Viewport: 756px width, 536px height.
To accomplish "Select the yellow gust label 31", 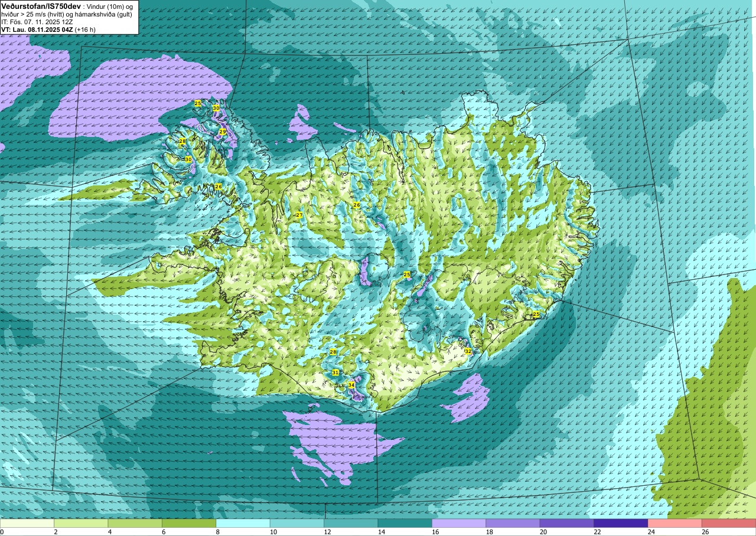I will [335, 372].
